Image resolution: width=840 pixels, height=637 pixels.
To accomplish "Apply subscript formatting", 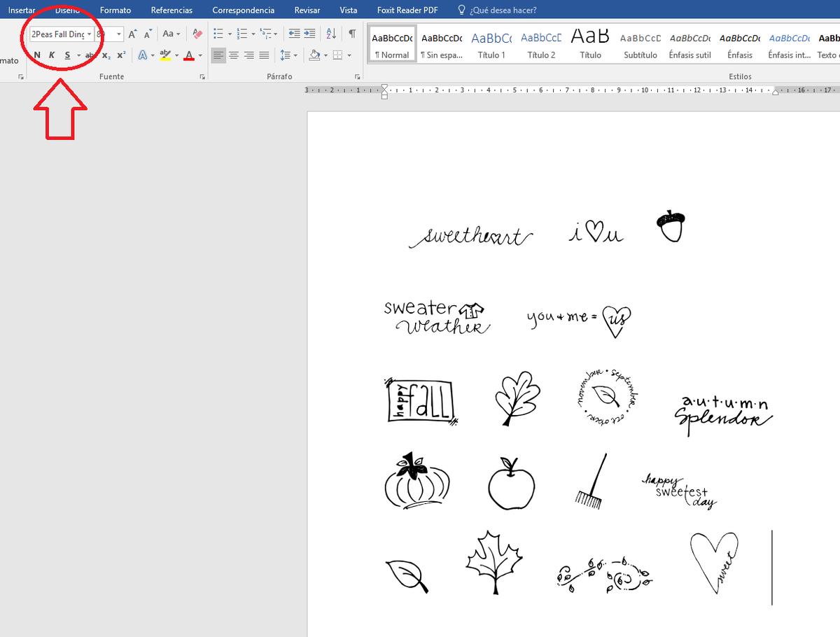I will (x=106, y=55).
